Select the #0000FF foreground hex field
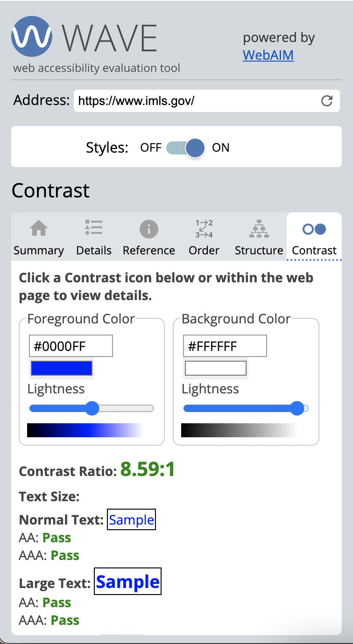Image resolution: width=353 pixels, height=644 pixels. (71, 345)
